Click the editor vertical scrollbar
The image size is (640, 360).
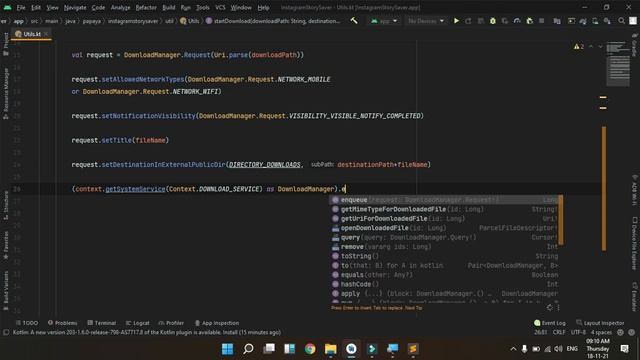tap(604, 189)
